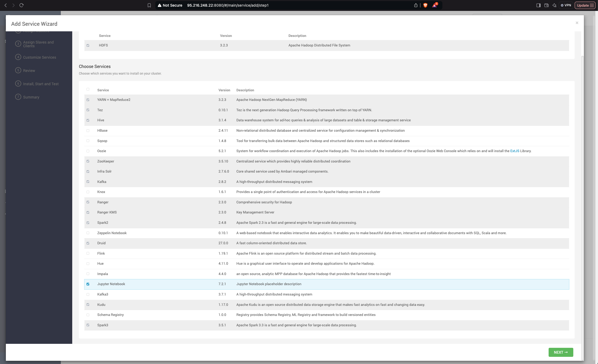This screenshot has width=598, height=364.
Task: Click the Ranger KMS service name
Action: pos(107,212)
